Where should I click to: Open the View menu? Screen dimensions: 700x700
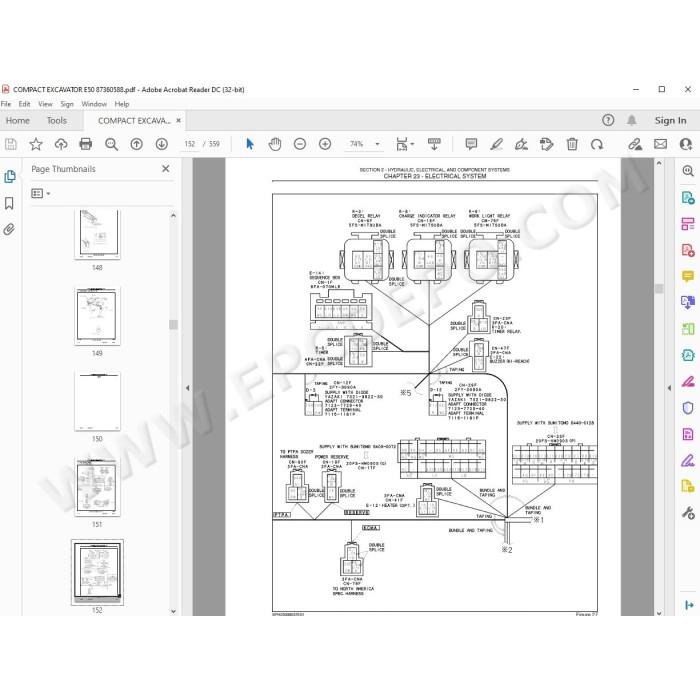45,104
